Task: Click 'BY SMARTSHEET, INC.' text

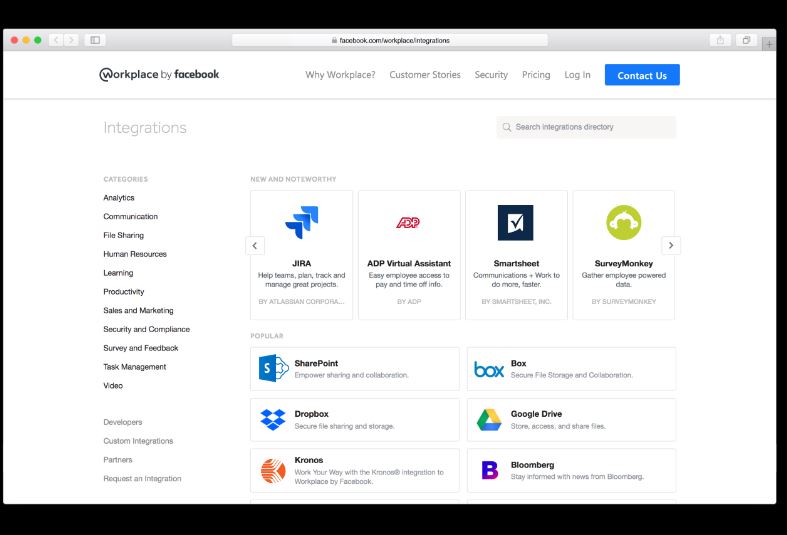Action: point(516,302)
